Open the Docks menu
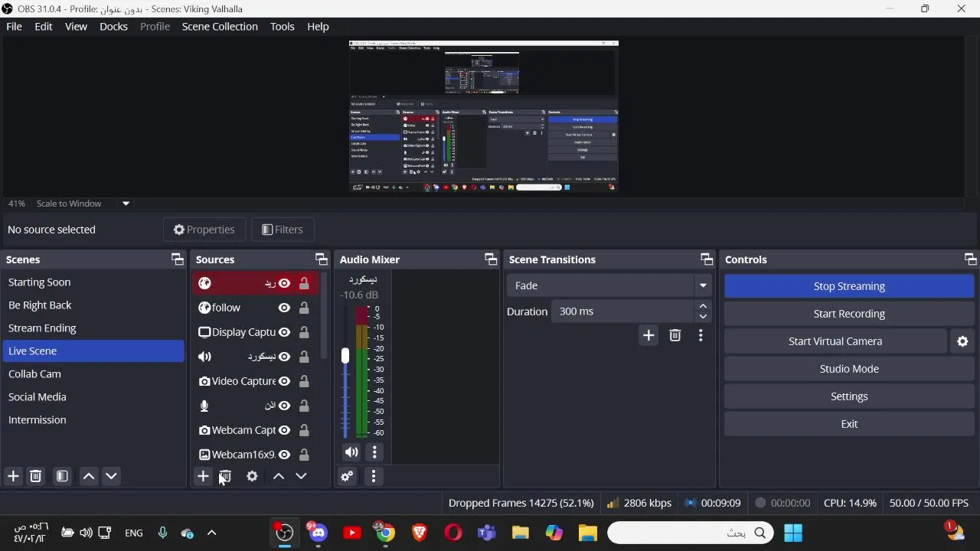Screen dimensions: 980x551 click(x=113, y=26)
